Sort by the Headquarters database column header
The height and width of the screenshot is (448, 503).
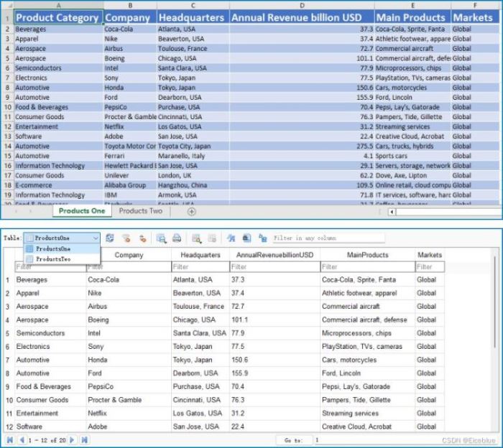tap(200, 255)
